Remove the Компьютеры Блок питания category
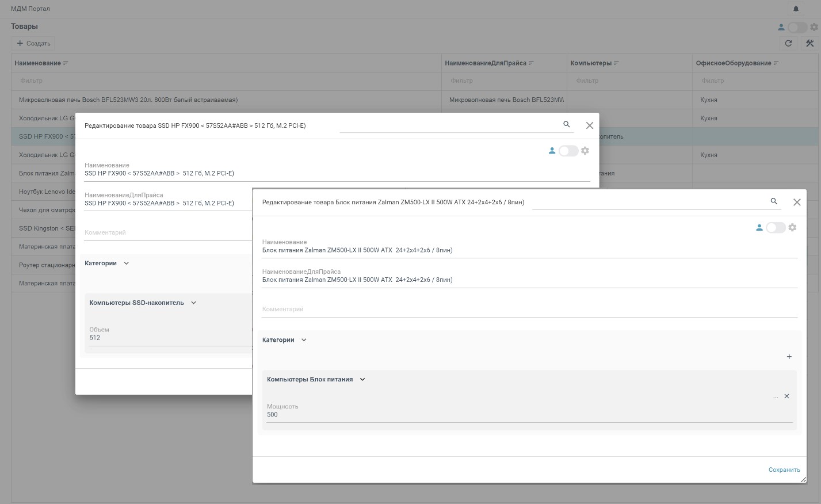821x504 pixels. click(x=786, y=396)
